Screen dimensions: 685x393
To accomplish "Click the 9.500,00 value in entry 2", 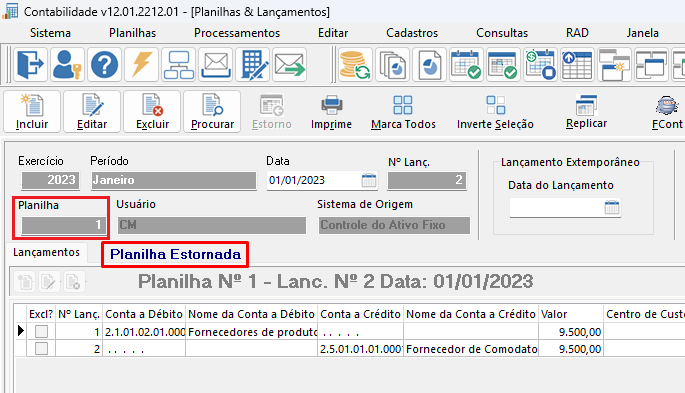I will 571,349.
